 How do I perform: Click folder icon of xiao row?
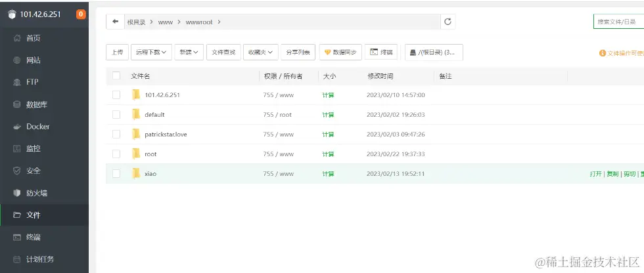click(136, 173)
